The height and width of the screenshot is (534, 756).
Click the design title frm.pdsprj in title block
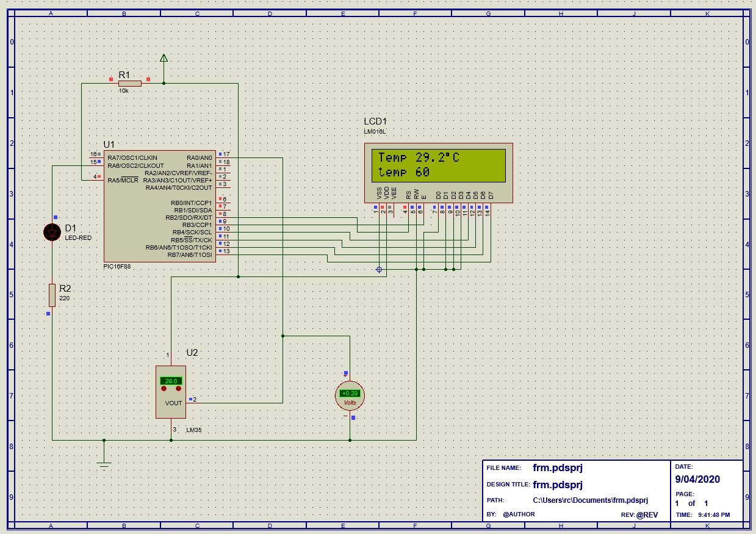(558, 485)
